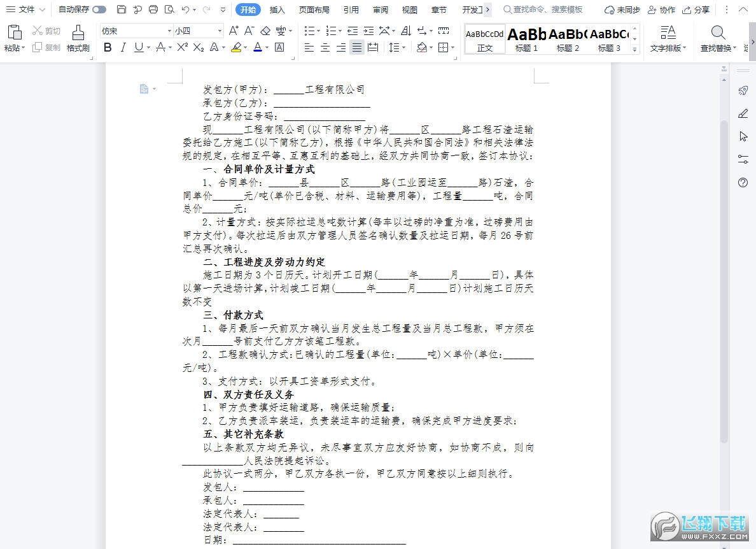756x549 pixels.
Task: Click the align left icon
Action: pyautogui.click(x=309, y=47)
